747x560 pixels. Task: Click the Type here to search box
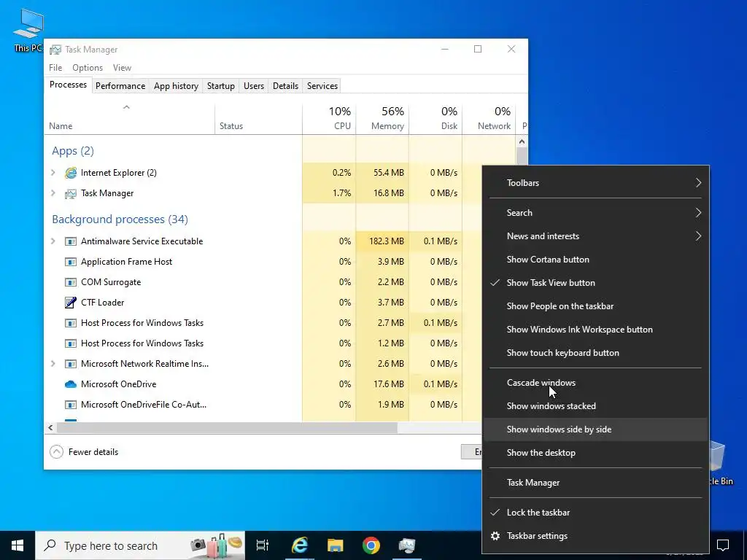(x=140, y=545)
